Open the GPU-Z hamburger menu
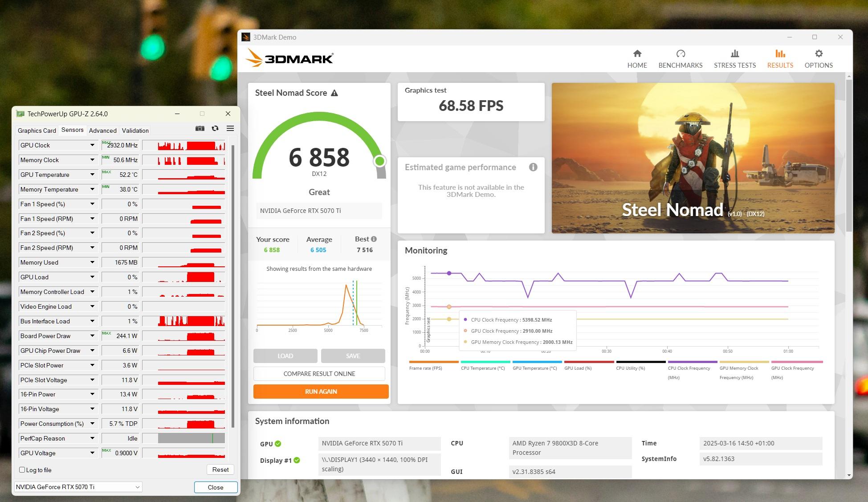The width and height of the screenshot is (868, 502). [x=230, y=128]
